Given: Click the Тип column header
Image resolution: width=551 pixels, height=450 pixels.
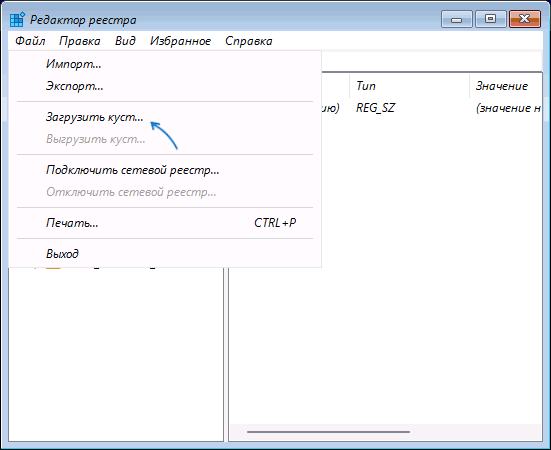Looking at the screenshot, I should tap(409, 86).
